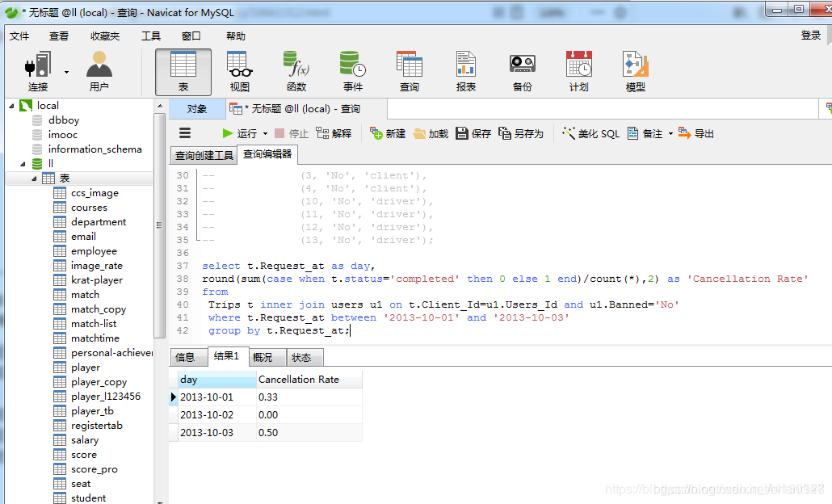Open the 计划 (Schedule) tool
This screenshot has height=504, width=832.
[578, 69]
